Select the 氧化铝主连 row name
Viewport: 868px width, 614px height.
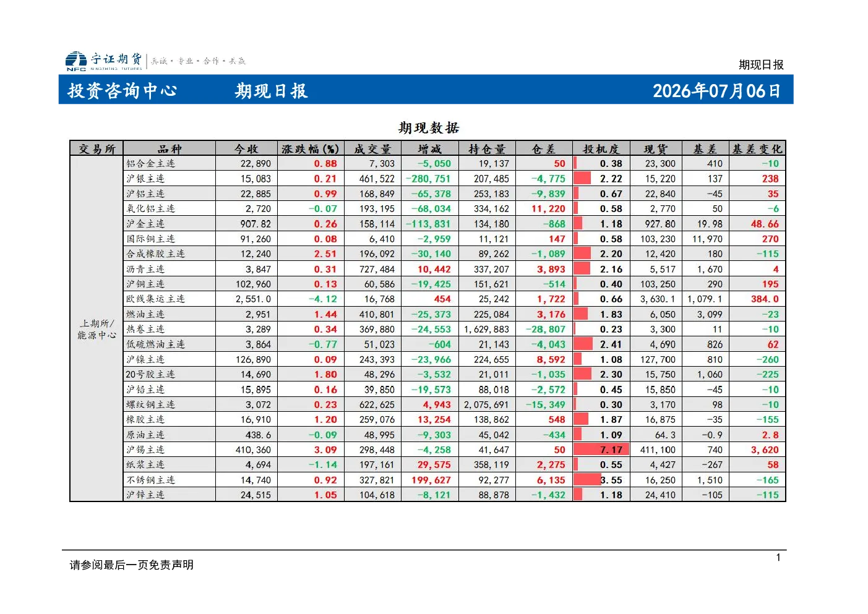[x=151, y=209]
